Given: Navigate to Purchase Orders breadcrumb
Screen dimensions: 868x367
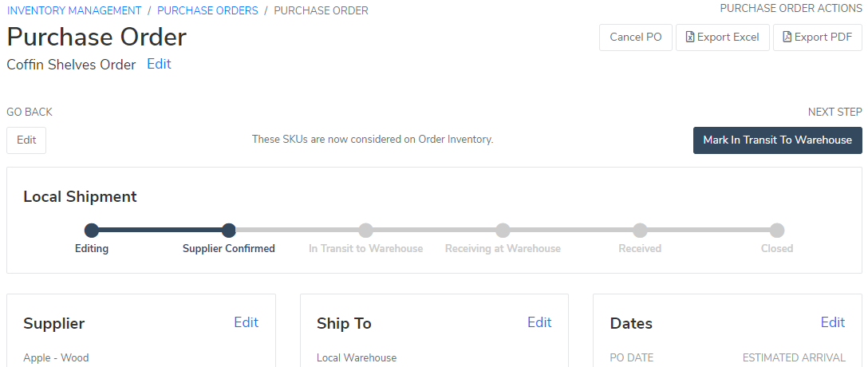Looking at the screenshot, I should 207,10.
